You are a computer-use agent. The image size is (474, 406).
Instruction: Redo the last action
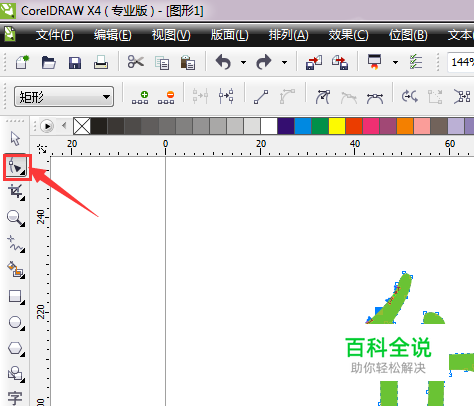pyautogui.click(x=264, y=62)
